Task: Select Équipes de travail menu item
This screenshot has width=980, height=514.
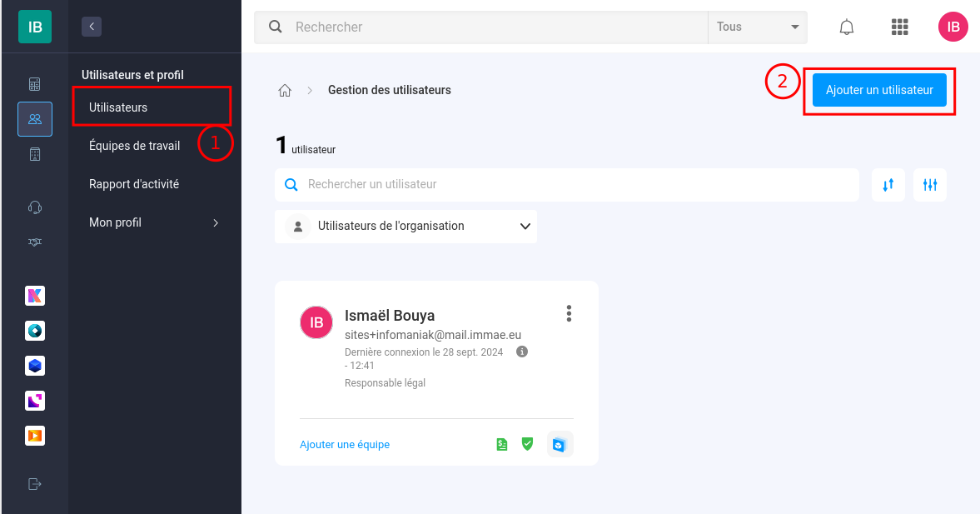Action: pyautogui.click(x=134, y=146)
